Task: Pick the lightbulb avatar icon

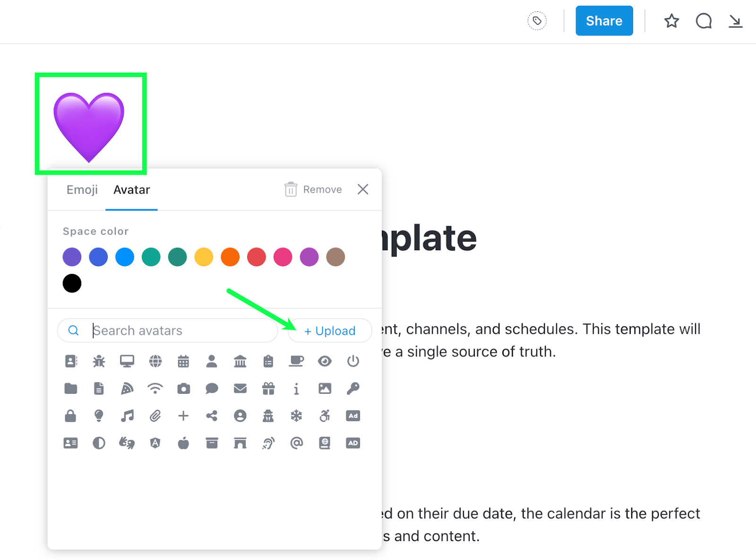Action: [99, 416]
